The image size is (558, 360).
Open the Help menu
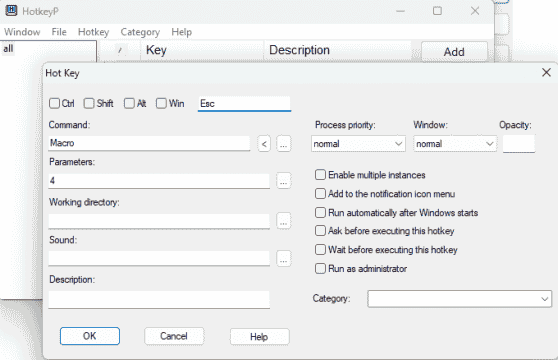[x=181, y=32]
